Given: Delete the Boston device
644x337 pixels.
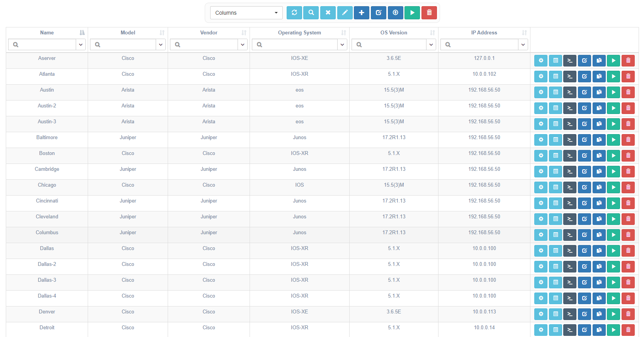Looking at the screenshot, I should [628, 156].
